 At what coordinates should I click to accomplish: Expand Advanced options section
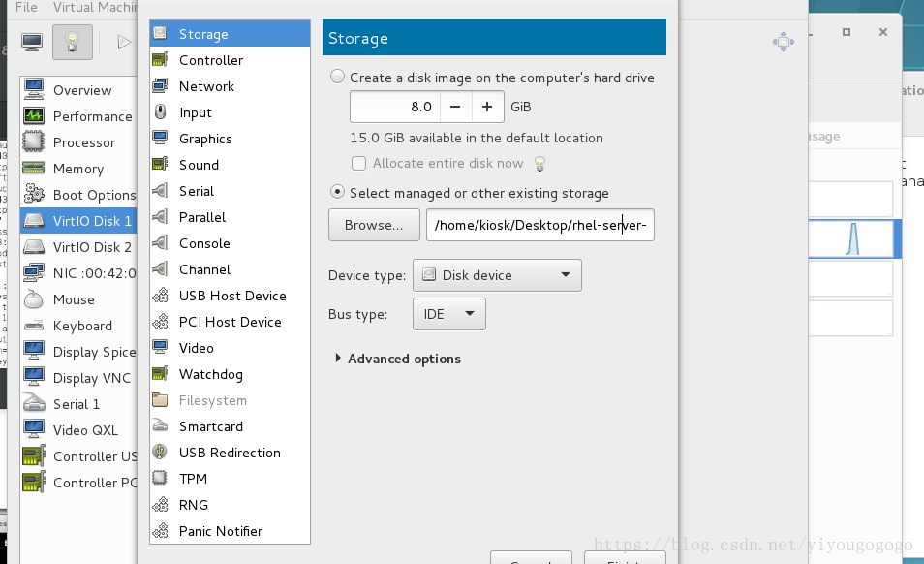coord(398,359)
